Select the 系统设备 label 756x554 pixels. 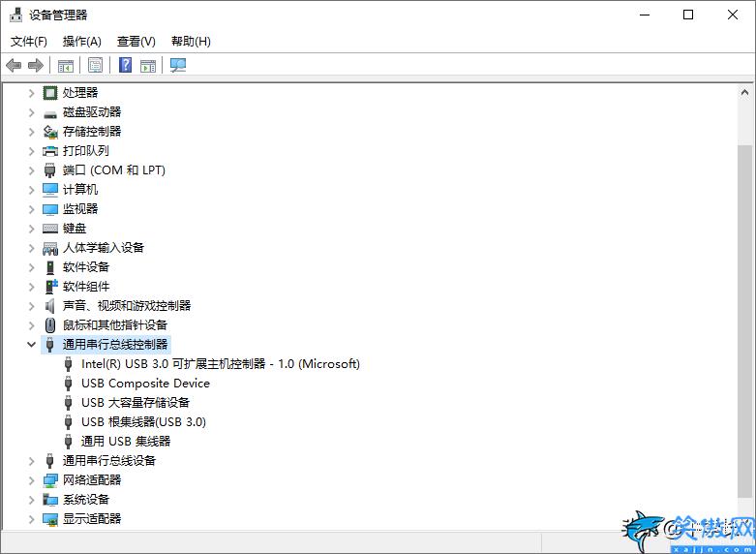point(86,500)
